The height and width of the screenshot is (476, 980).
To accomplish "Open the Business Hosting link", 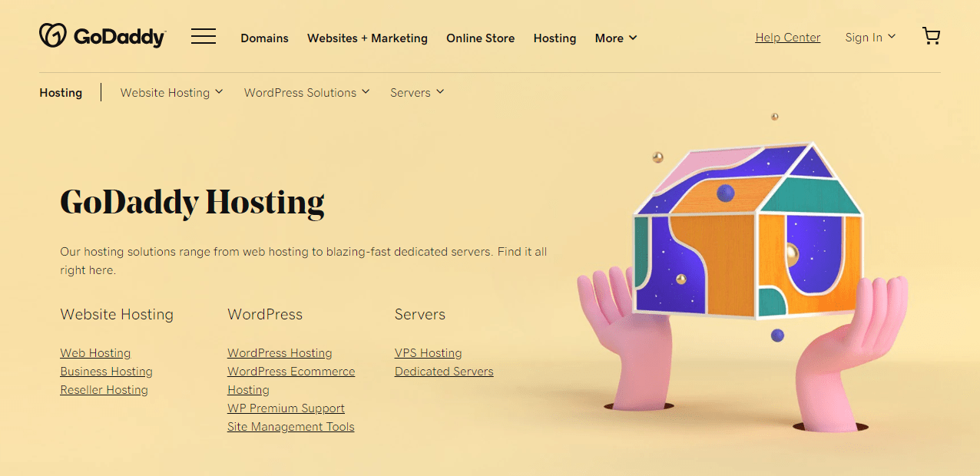I will click(x=106, y=372).
